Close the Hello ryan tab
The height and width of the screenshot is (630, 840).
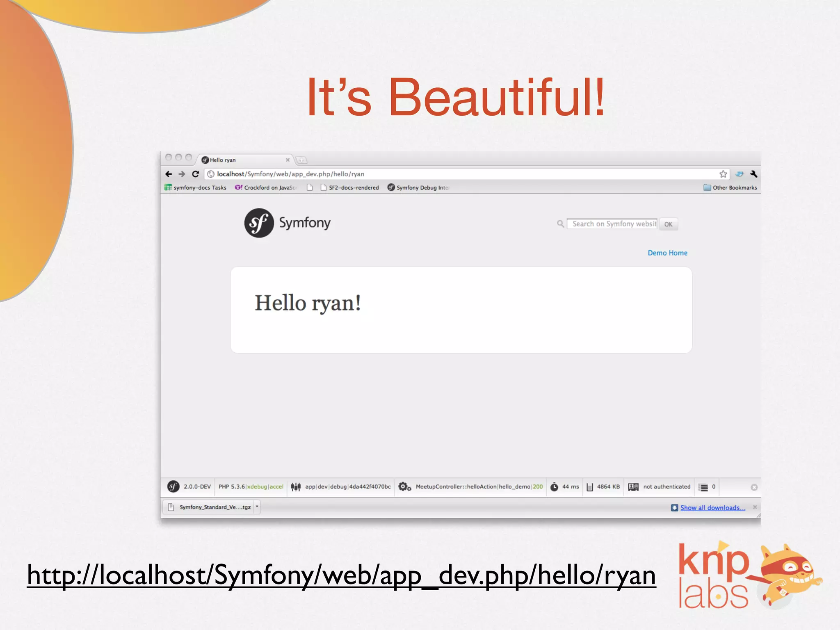[288, 160]
